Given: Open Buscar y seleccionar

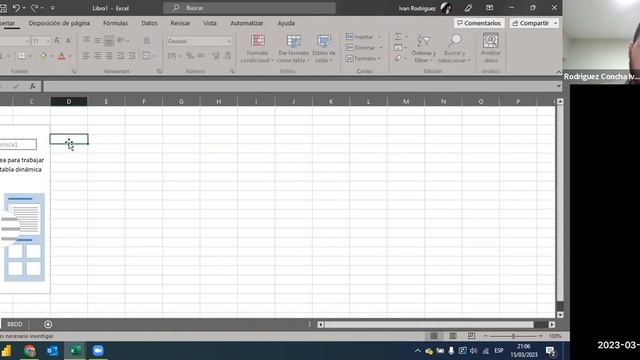Looking at the screenshot, I should [x=454, y=49].
